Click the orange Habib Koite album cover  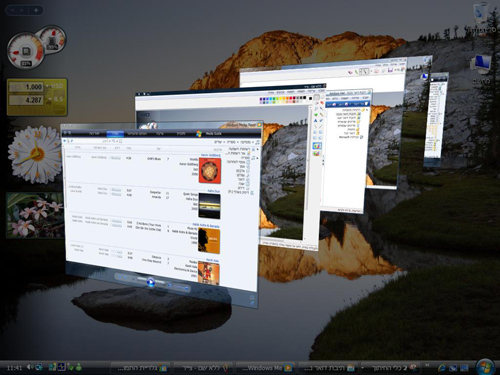209,241
